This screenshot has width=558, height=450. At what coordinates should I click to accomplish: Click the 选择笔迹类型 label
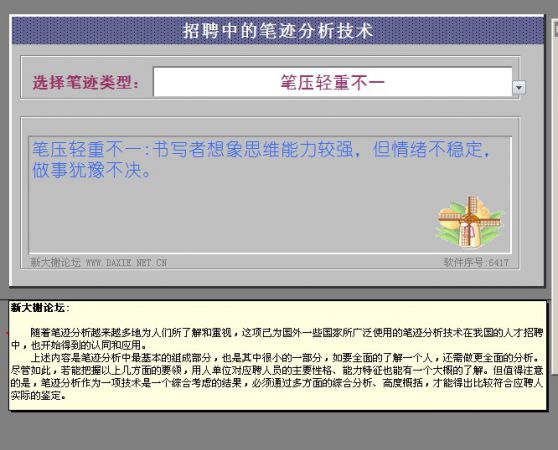86,83
